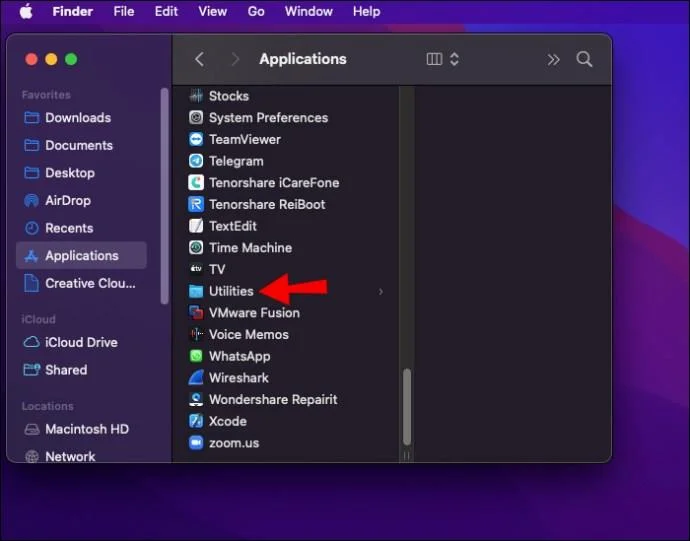Open the view switcher up-down arrows
690x541 pixels.
[454, 59]
